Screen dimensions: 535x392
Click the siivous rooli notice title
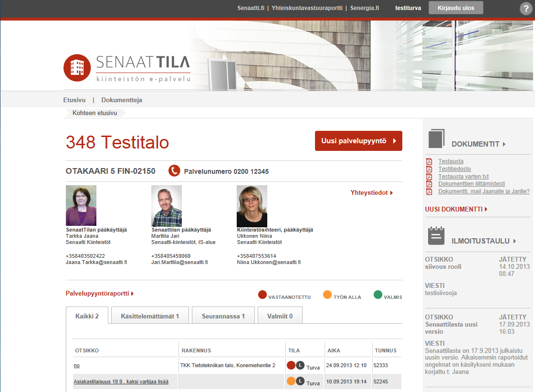443,267
